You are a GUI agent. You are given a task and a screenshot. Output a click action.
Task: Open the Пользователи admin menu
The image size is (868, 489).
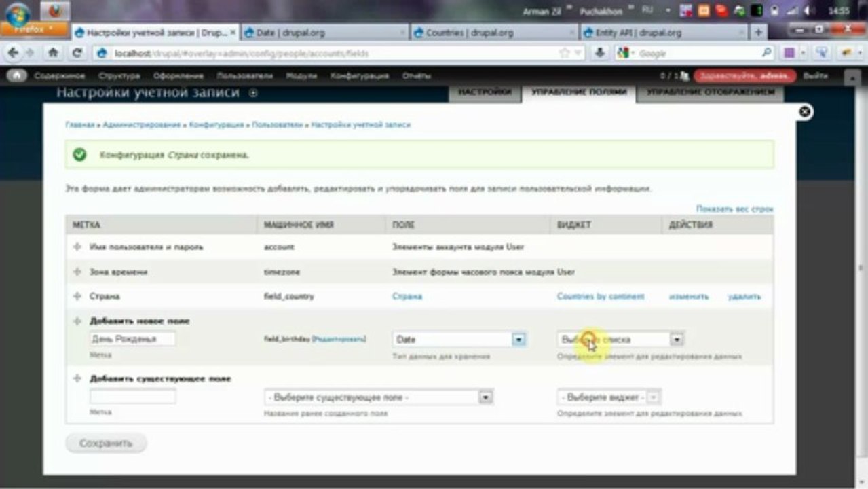(x=244, y=76)
